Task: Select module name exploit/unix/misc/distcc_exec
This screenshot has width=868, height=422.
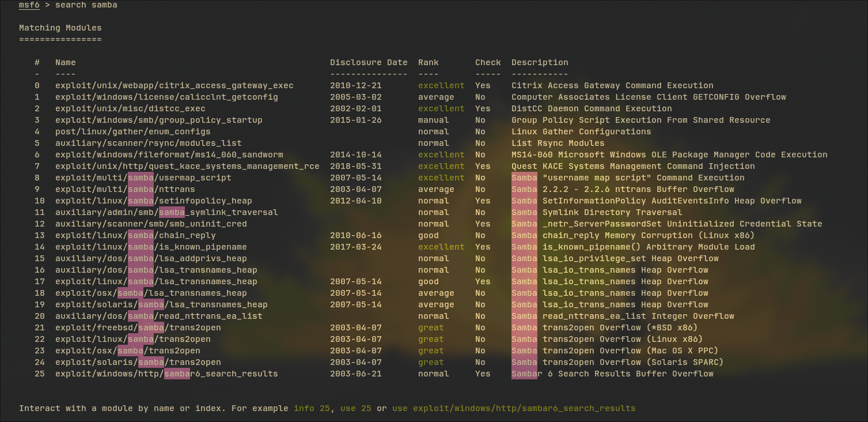Action: coord(130,108)
